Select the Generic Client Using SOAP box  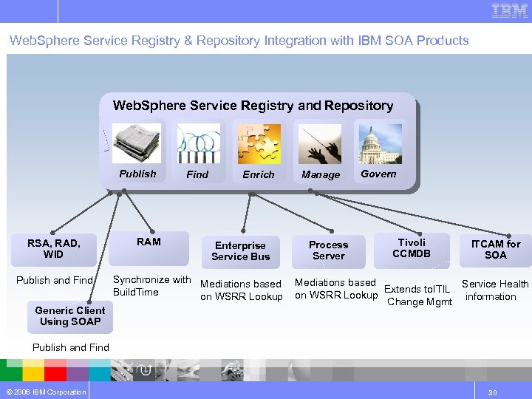(70, 317)
